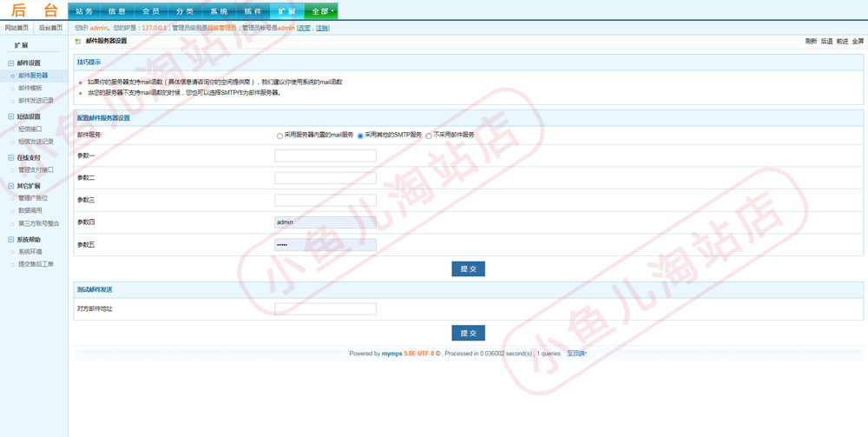Viewport: 868px width, 437px height.
Task: Submit the mail server configuration form
Action: [469, 269]
